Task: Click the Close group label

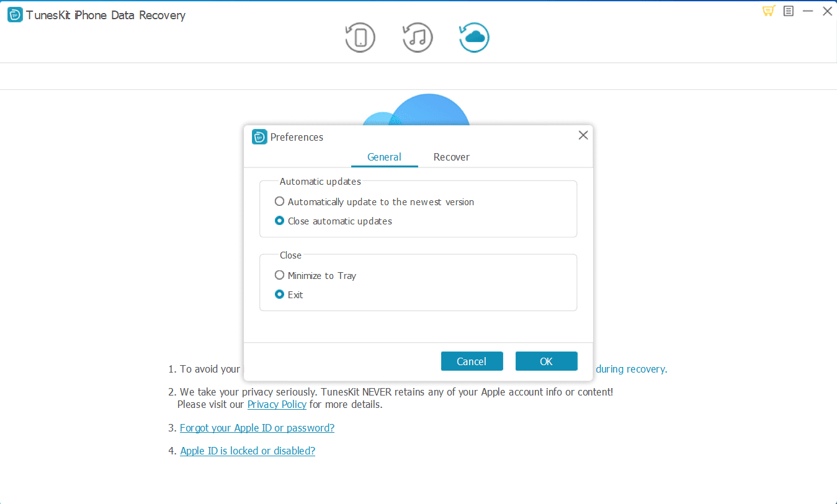Action: tap(290, 255)
